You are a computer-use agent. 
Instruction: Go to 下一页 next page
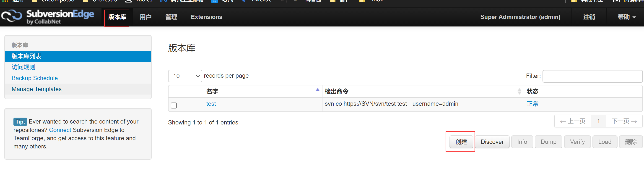tap(624, 121)
